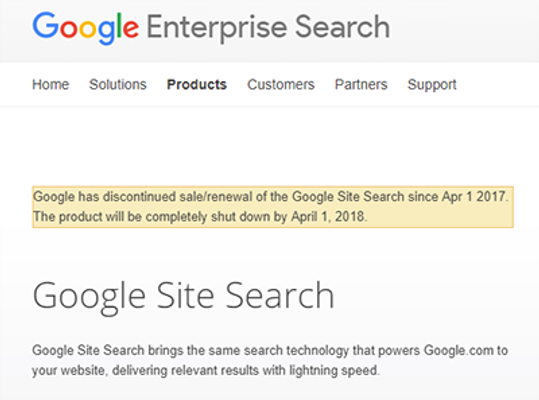The image size is (539, 400).
Task: Click the Google Site Search heading
Action: (183, 297)
